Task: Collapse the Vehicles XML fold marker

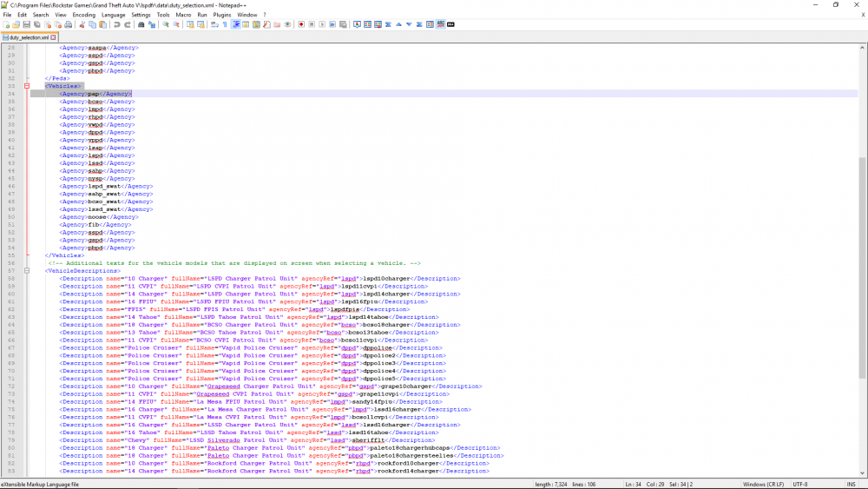Action: [27, 86]
